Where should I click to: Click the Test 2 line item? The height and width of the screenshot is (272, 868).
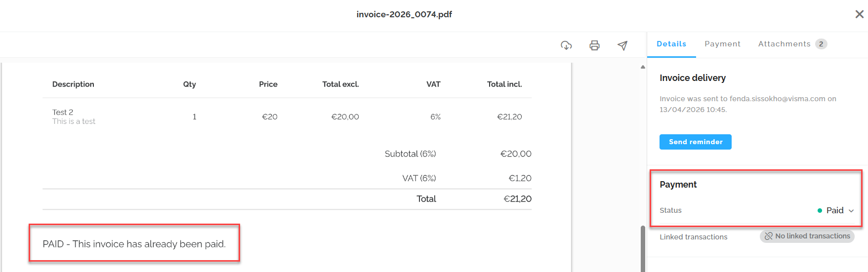coord(63,113)
